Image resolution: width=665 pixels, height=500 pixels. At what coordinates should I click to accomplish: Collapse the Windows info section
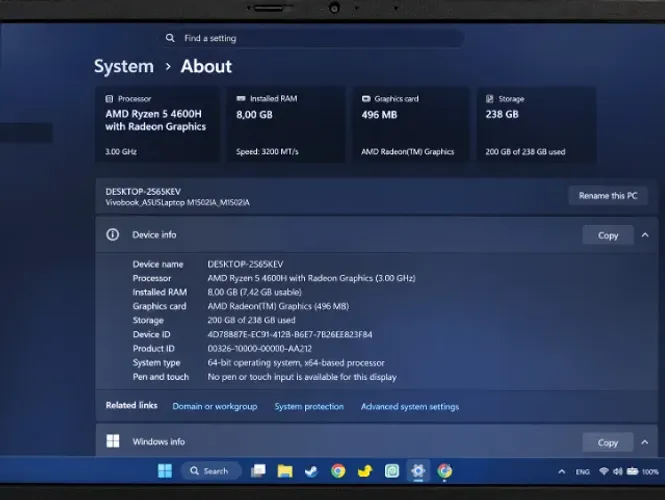(645, 442)
